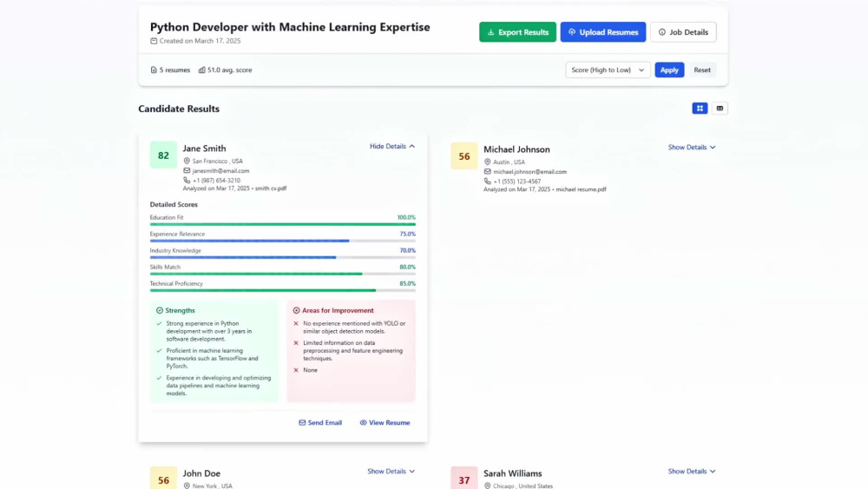Viewport: 868px width, 489px height.
Task: Click Jane Smith's phone icon
Action: [x=187, y=180]
